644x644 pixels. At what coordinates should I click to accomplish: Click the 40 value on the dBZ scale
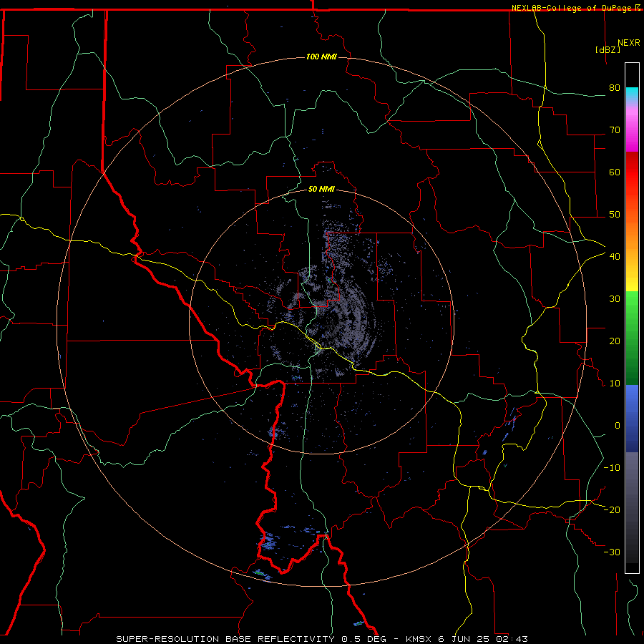(x=615, y=256)
